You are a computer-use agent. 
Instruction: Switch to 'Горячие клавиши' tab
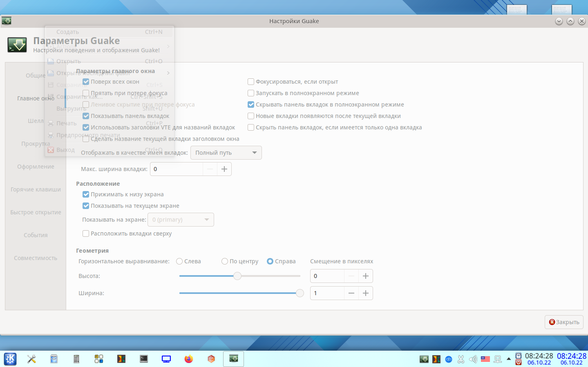point(36,189)
